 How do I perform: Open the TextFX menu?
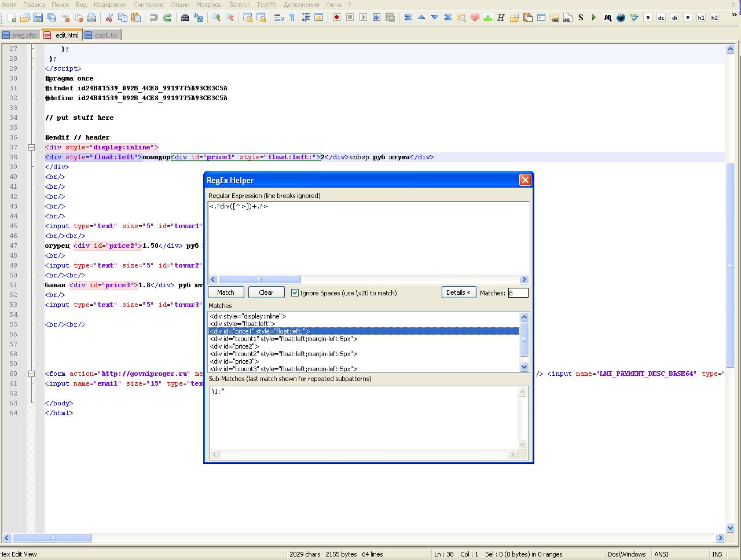pos(266,5)
